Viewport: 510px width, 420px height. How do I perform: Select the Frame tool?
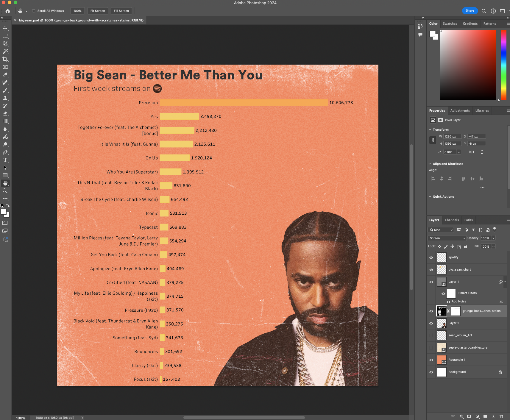point(5,67)
